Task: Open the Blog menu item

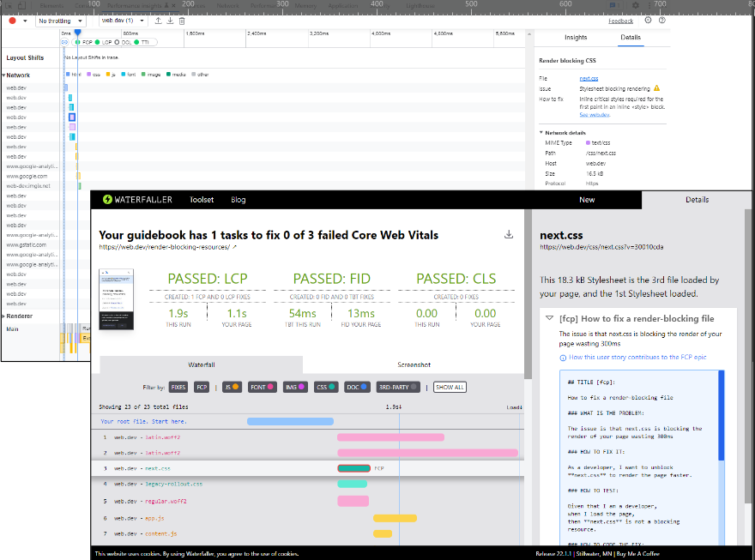Action: tap(238, 200)
